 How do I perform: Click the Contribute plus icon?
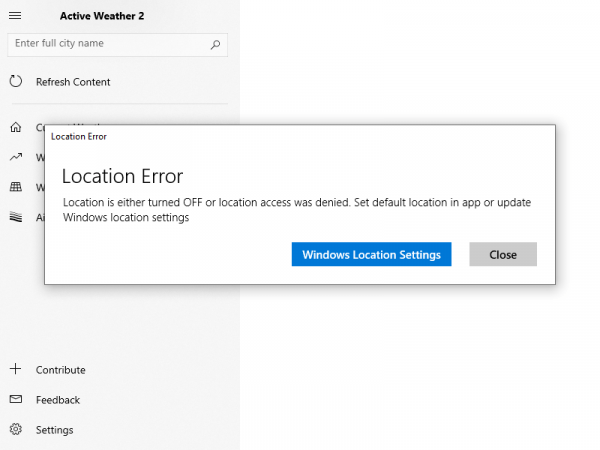pyautogui.click(x=16, y=369)
